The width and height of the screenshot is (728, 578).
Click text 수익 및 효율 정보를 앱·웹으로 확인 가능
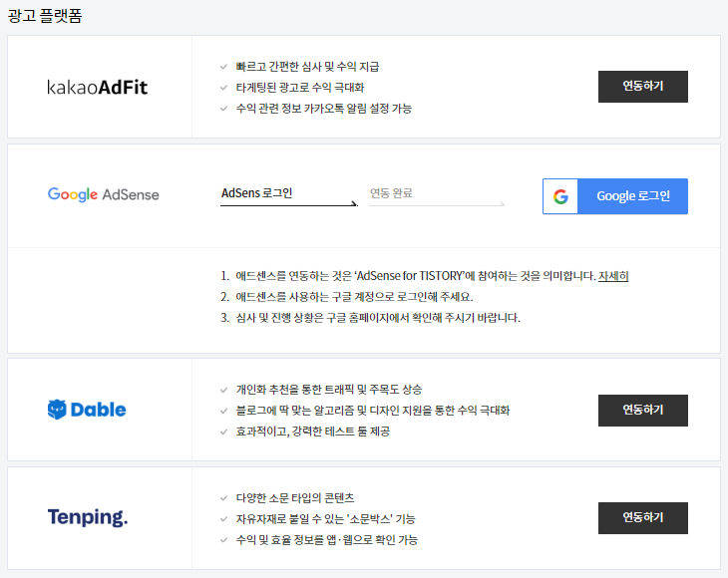[327, 540]
